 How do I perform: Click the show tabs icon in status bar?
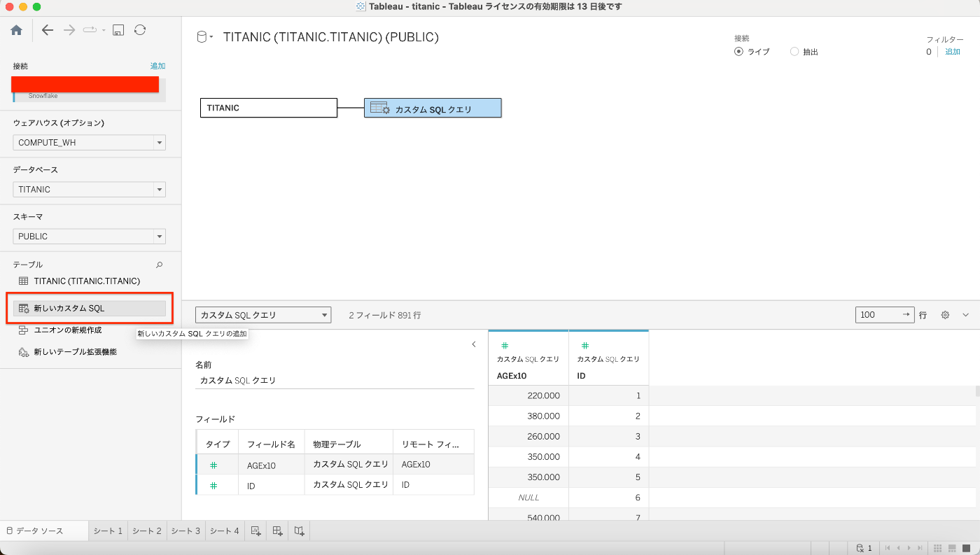pos(967,548)
